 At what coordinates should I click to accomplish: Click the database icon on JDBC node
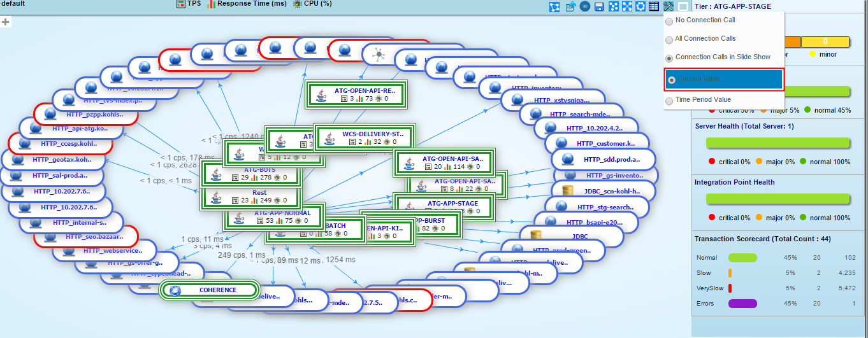click(x=536, y=236)
